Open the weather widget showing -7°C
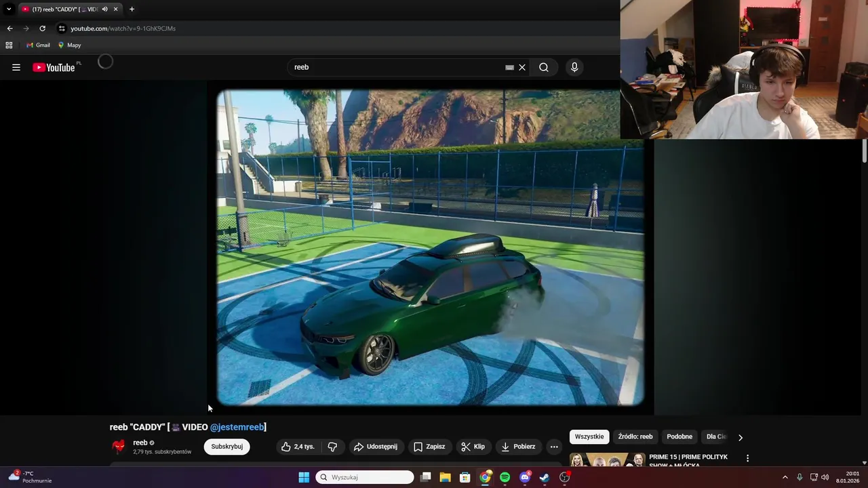 (31, 476)
